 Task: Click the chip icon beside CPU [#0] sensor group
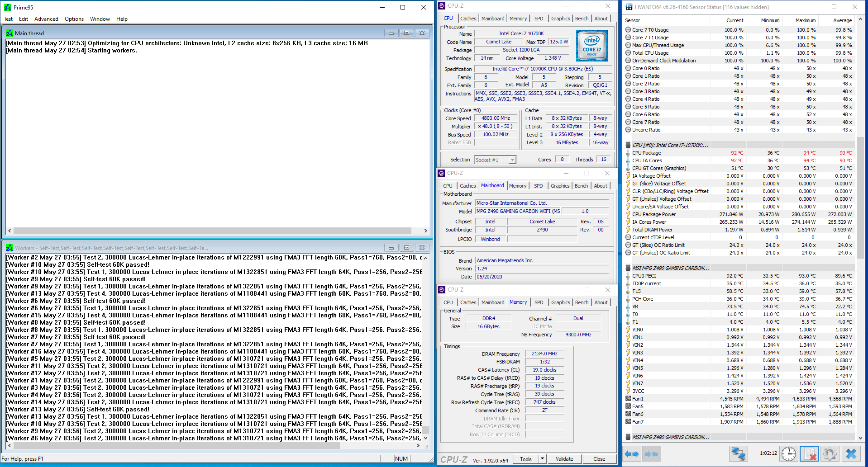628,145
